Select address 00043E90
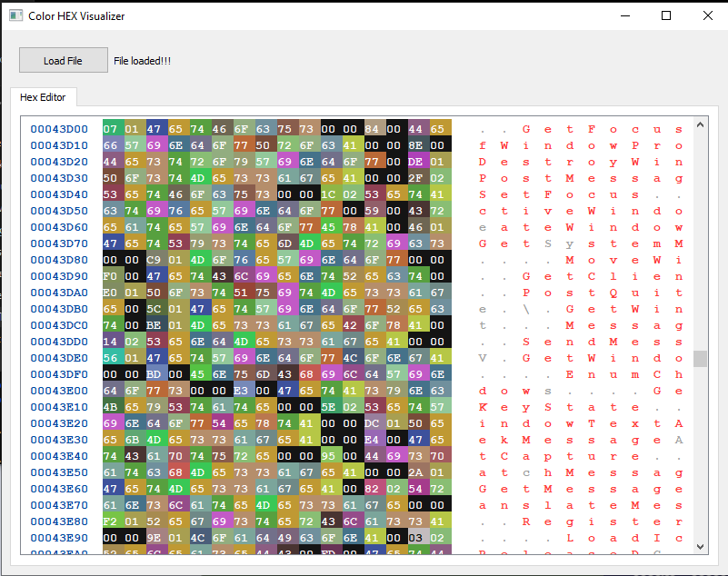The height and width of the screenshot is (576, 728). 59,538
